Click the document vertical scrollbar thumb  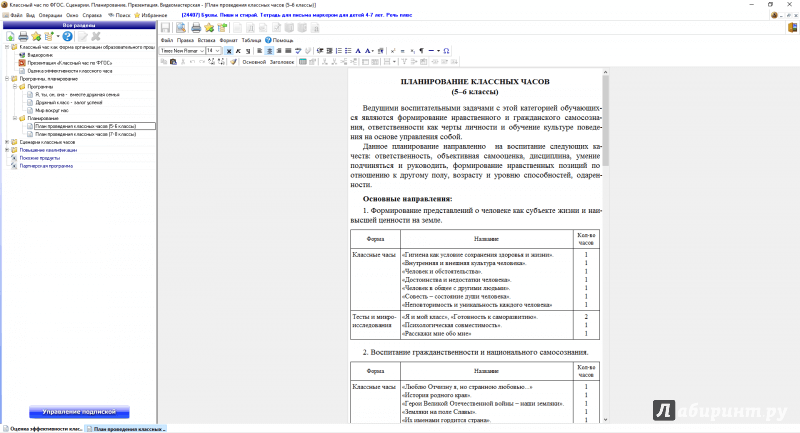(606, 120)
